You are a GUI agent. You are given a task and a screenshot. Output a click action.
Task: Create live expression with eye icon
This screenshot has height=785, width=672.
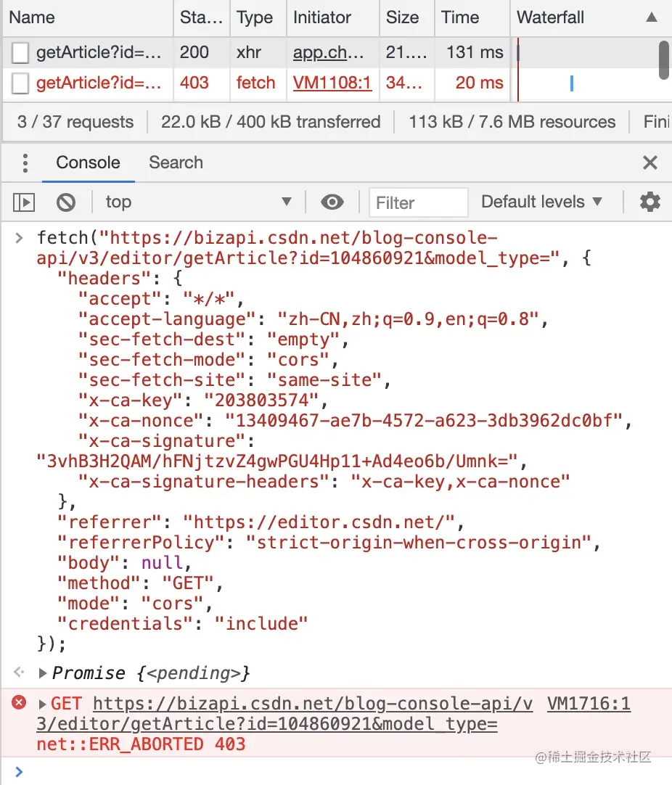point(332,202)
